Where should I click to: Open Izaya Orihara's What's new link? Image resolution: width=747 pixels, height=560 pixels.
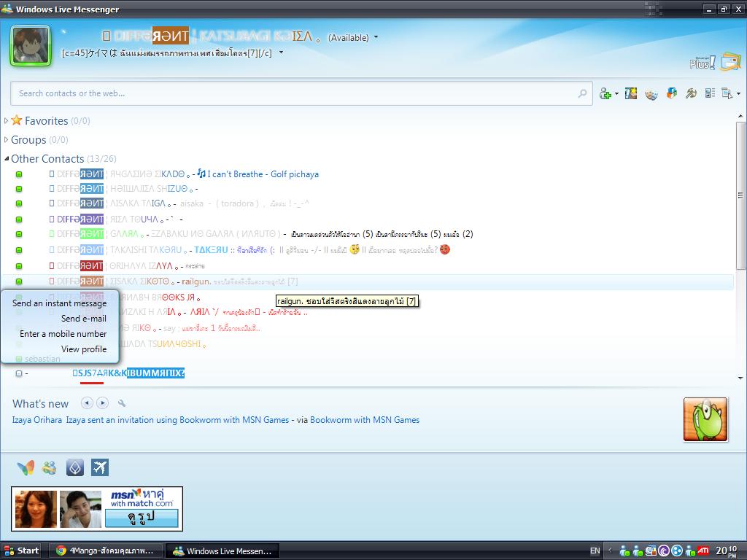coord(37,420)
